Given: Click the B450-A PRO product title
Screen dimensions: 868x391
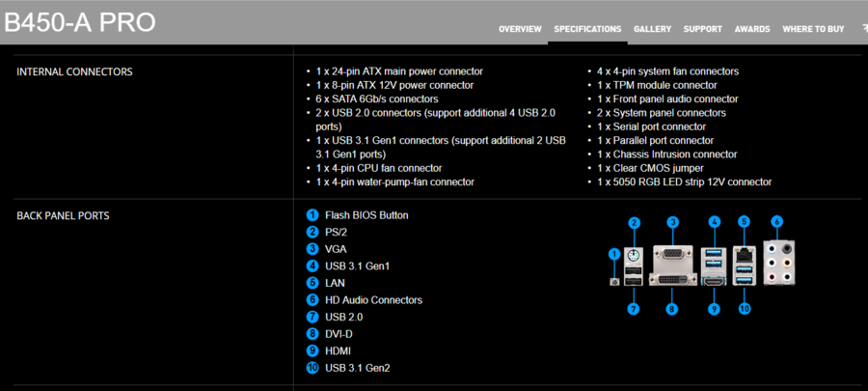Looking at the screenshot, I should pos(80,23).
